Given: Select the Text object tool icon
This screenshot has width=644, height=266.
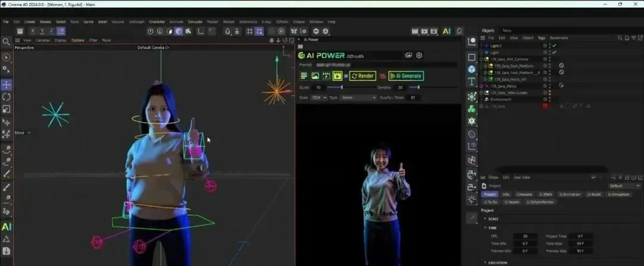Looking at the screenshot, I should click(472, 81).
